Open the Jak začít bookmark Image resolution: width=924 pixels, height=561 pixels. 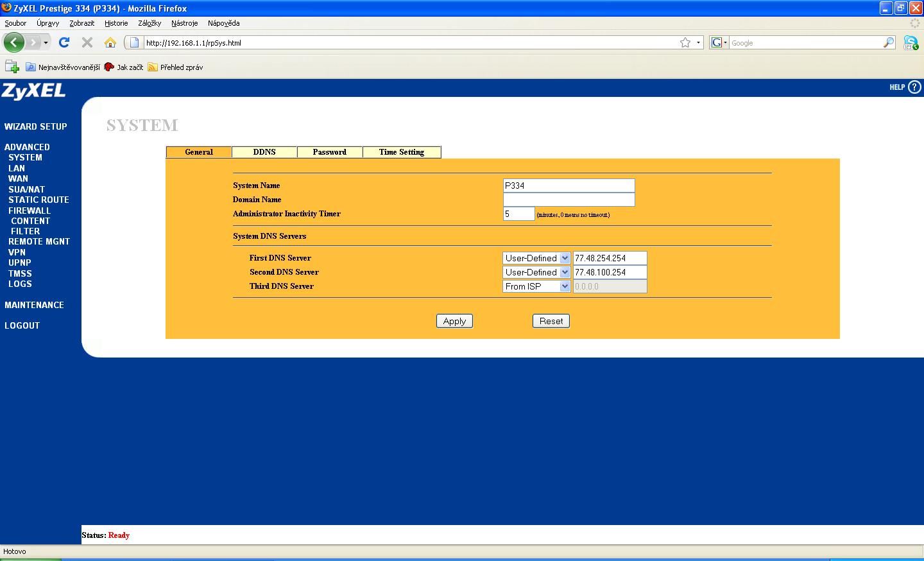pyautogui.click(x=124, y=67)
